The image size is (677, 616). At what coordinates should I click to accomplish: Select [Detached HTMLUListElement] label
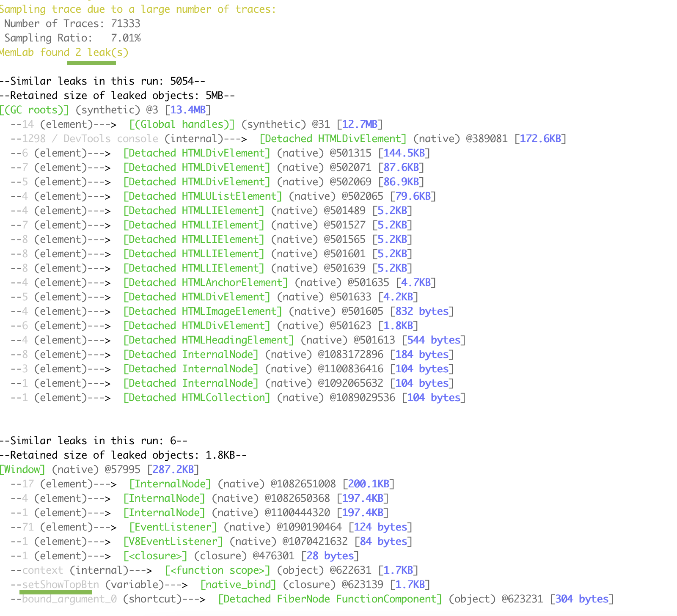coord(203,196)
